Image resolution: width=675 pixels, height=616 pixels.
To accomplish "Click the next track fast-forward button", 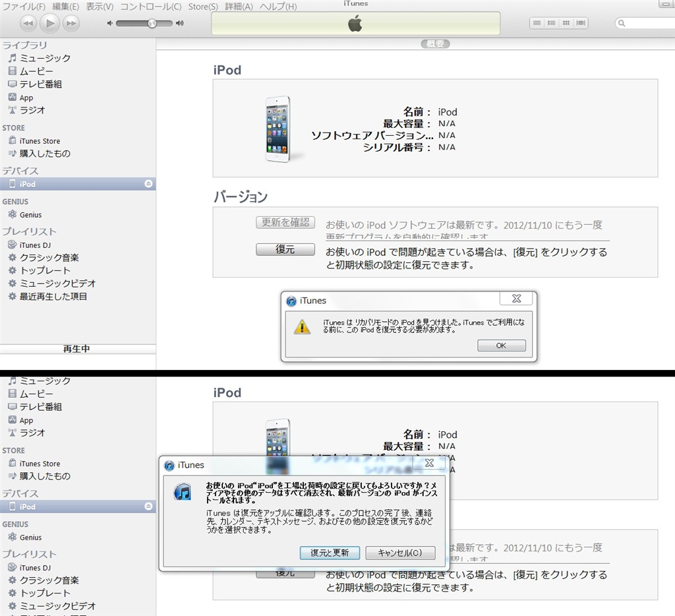I will 71,23.
